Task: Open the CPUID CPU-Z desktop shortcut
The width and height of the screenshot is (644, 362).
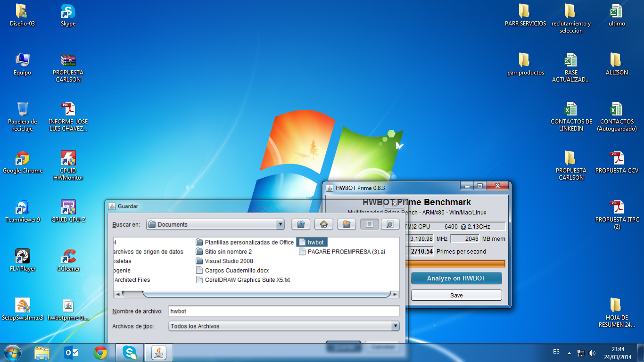Action: point(68,211)
